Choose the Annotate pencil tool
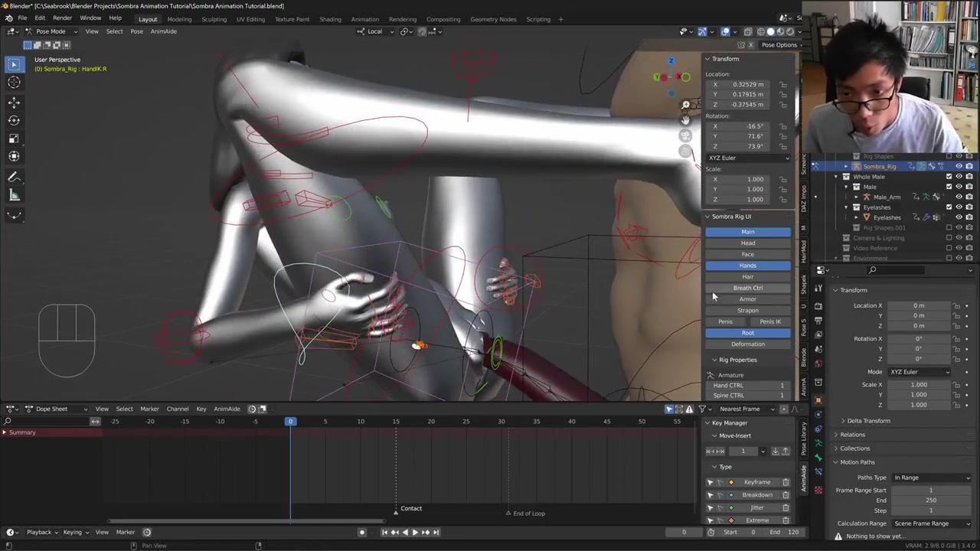980x551 pixels. click(14, 177)
